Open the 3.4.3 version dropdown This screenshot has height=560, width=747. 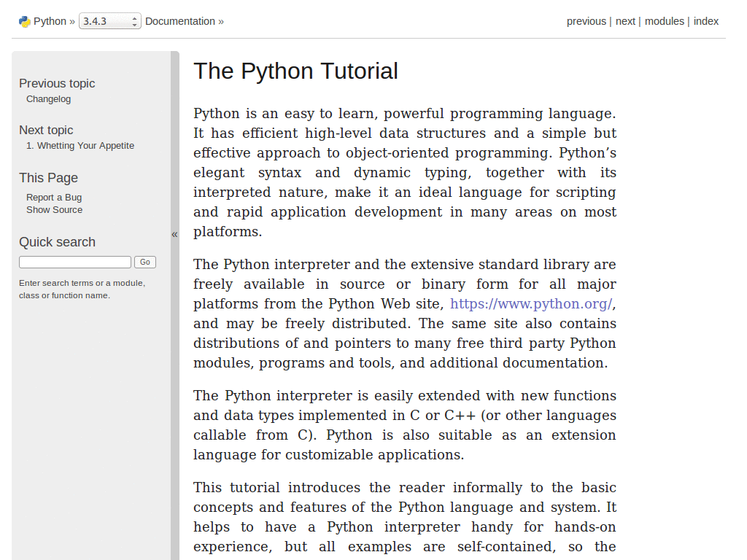(109, 21)
